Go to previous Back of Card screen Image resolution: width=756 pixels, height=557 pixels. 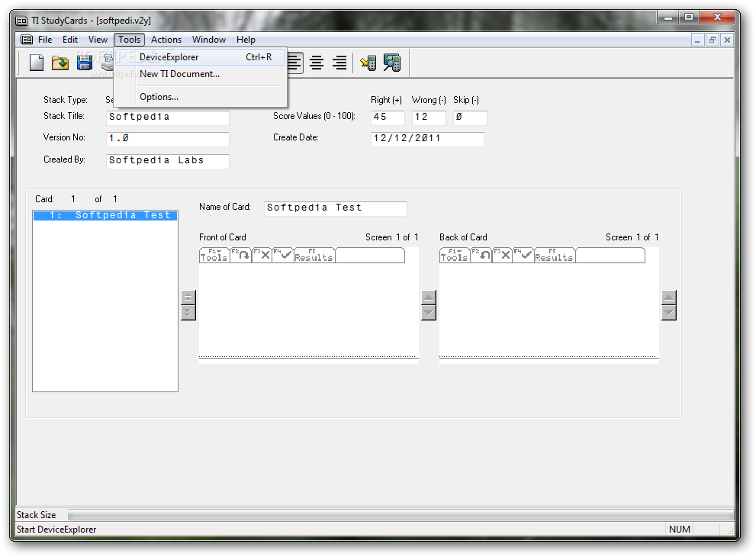pos(669,298)
